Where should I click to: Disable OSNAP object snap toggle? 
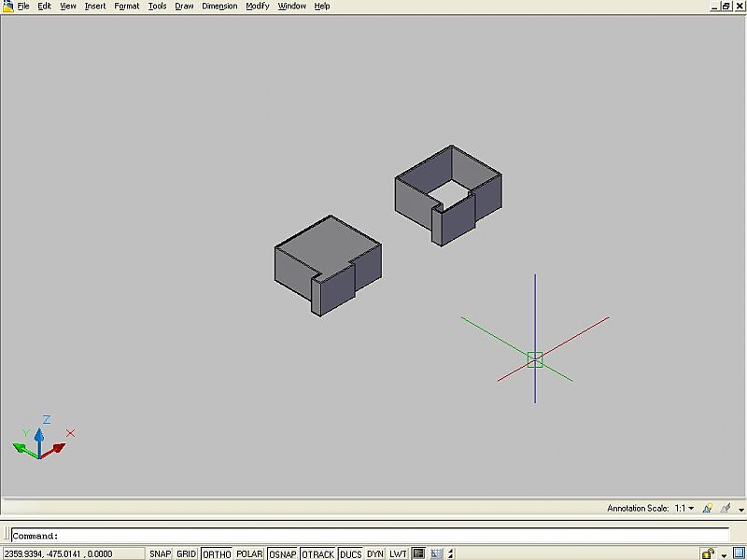tap(283, 553)
